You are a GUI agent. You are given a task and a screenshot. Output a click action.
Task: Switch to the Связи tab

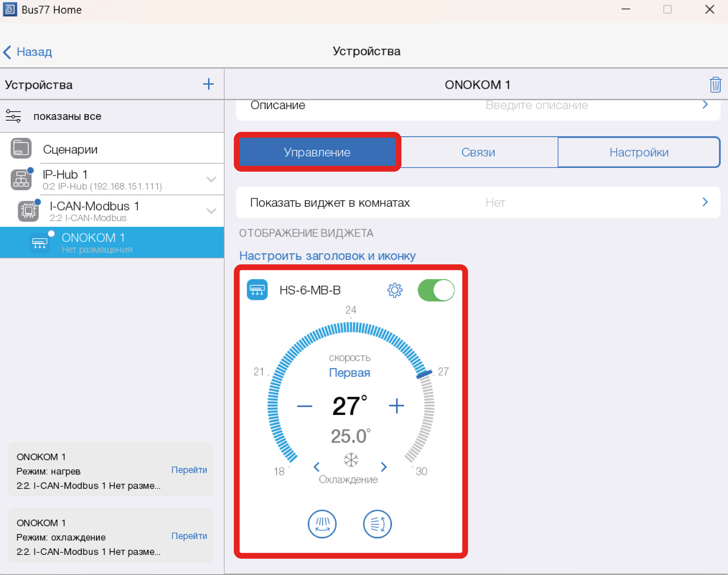(478, 152)
